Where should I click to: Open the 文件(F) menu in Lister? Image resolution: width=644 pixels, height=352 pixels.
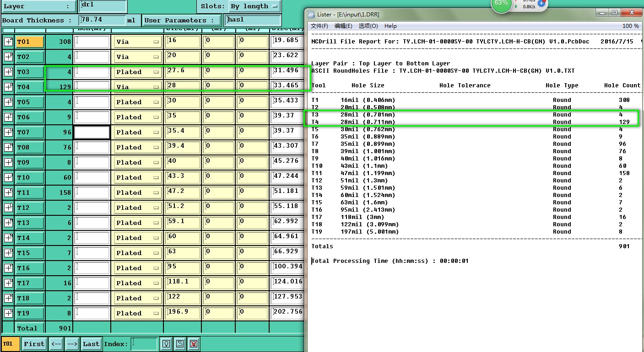point(319,26)
